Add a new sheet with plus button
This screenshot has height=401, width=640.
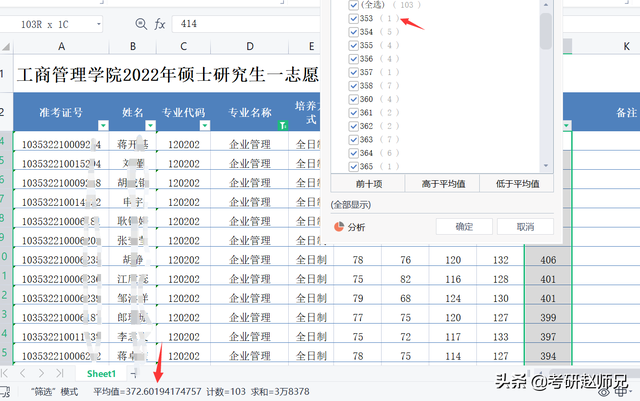click(133, 373)
